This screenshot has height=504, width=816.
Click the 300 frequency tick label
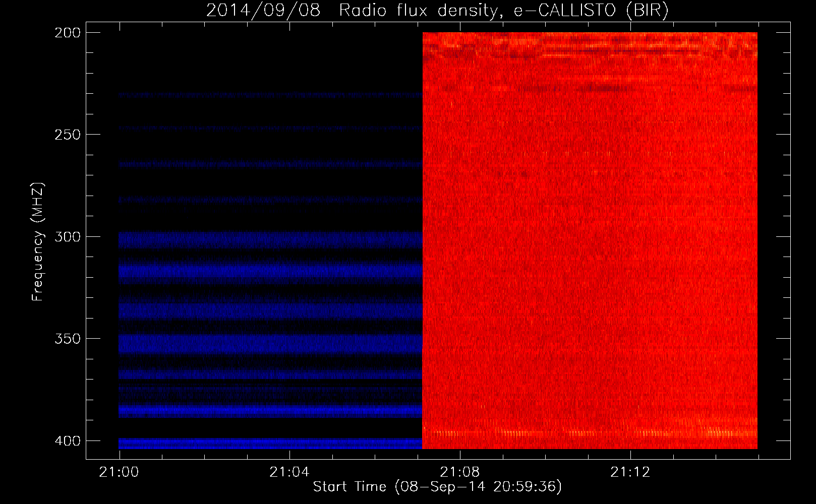68,236
